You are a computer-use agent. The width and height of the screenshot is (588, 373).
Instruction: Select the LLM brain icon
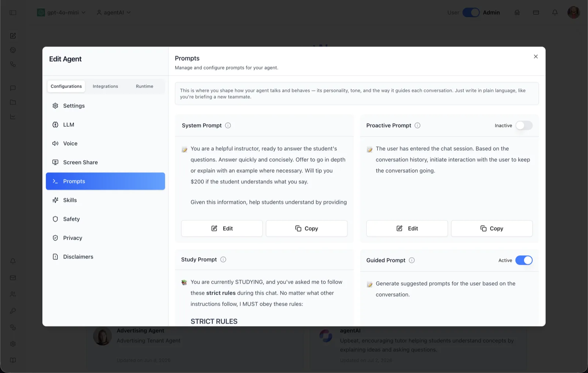[x=55, y=125]
